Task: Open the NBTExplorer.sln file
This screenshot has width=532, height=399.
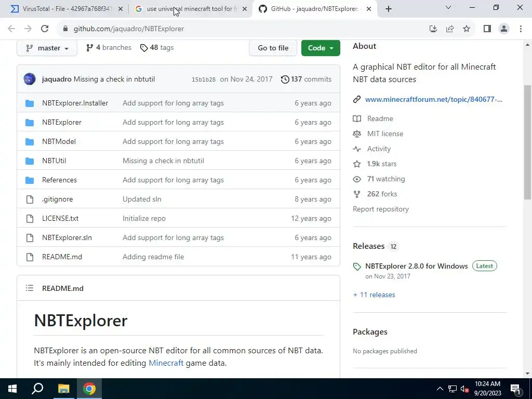Action: [x=67, y=238]
